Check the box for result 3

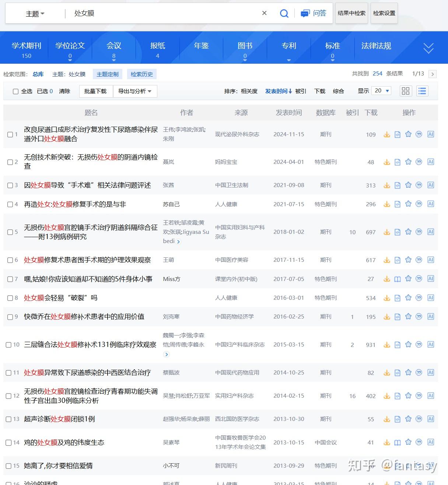point(10,185)
